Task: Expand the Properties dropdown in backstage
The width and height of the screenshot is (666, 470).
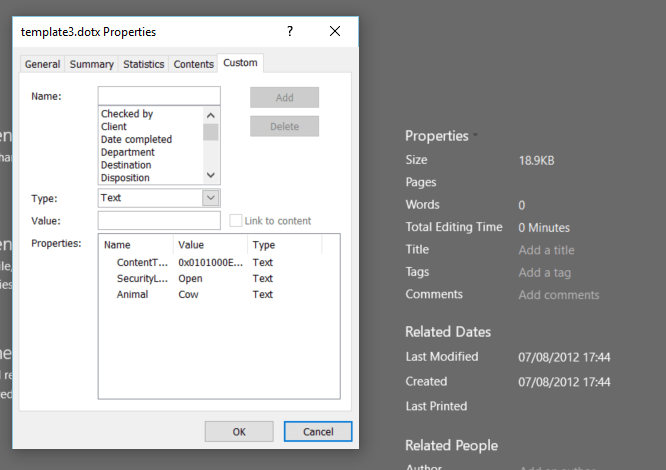Action: (441, 136)
